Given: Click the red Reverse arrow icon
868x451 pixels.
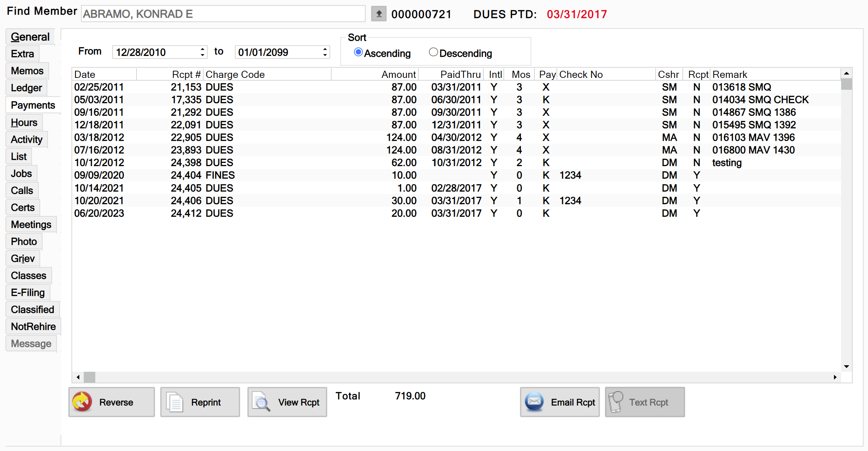Looking at the screenshot, I should coord(82,402).
